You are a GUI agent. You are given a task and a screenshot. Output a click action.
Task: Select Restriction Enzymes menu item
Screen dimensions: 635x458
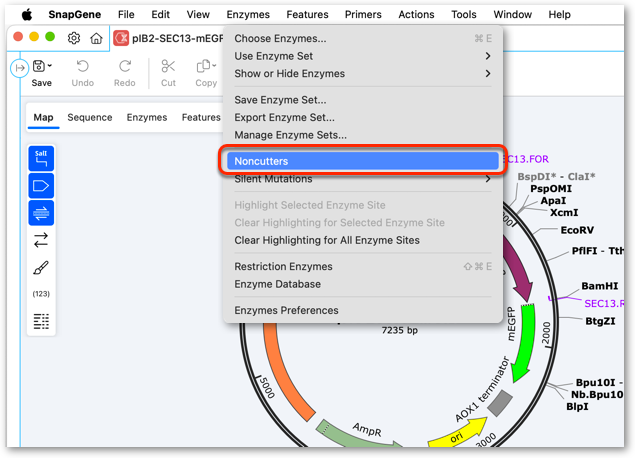[x=363, y=266]
